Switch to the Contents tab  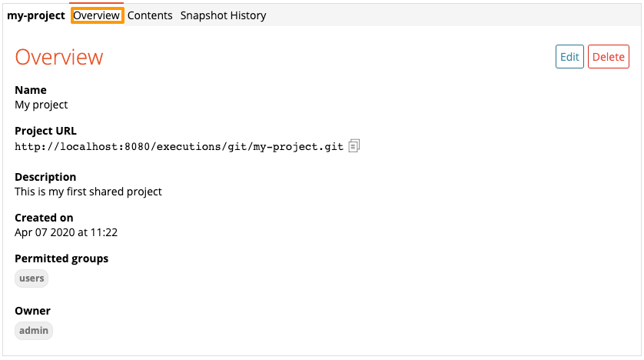point(150,15)
